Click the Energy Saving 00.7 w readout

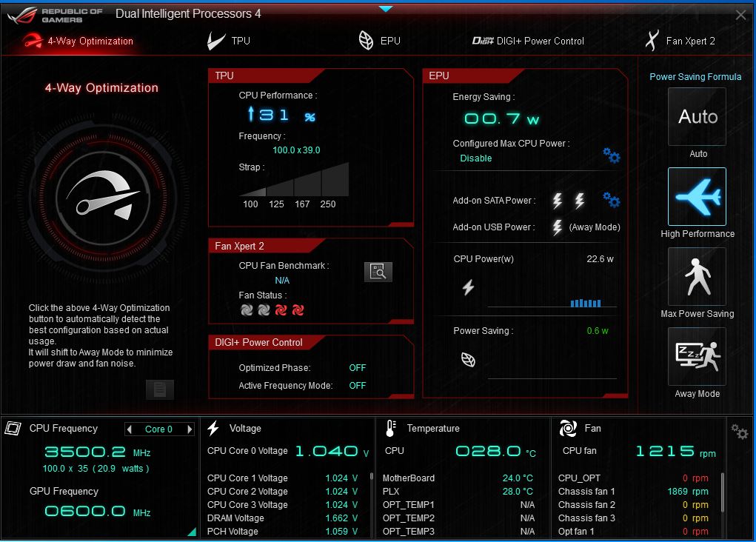click(501, 118)
